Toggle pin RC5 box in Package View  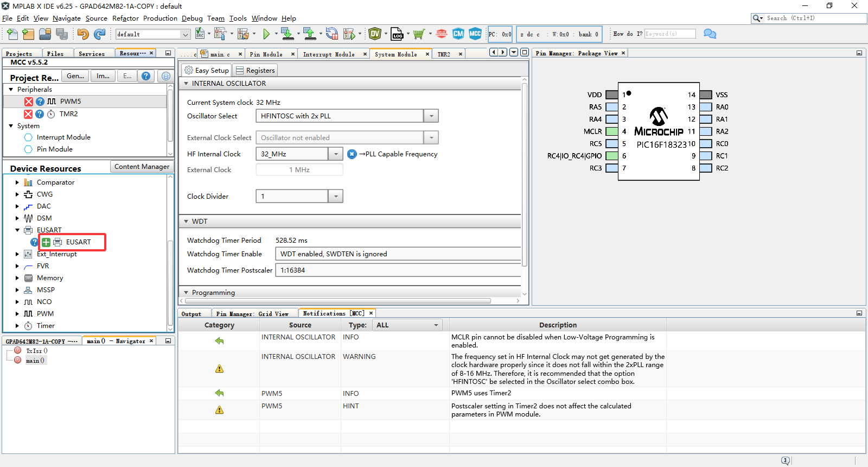click(612, 144)
